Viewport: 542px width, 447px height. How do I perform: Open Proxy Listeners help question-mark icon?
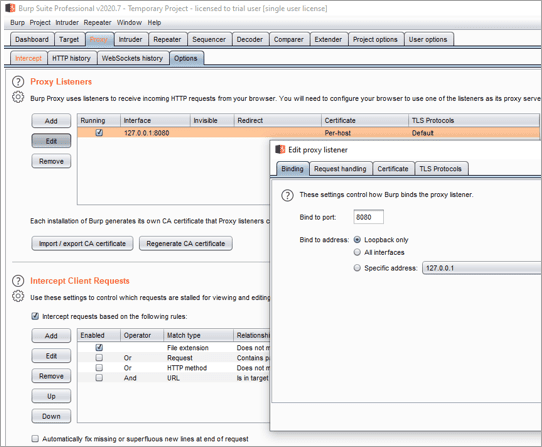18,82
